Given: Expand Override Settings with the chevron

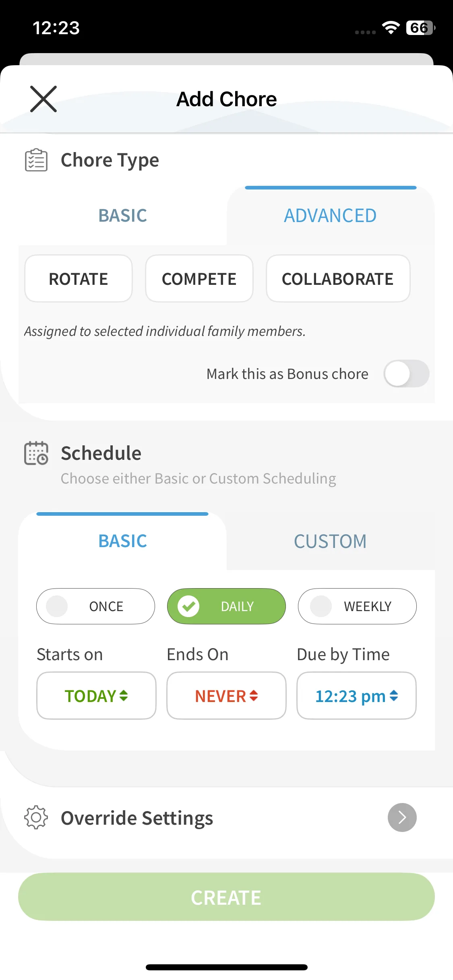Looking at the screenshot, I should point(402,817).
